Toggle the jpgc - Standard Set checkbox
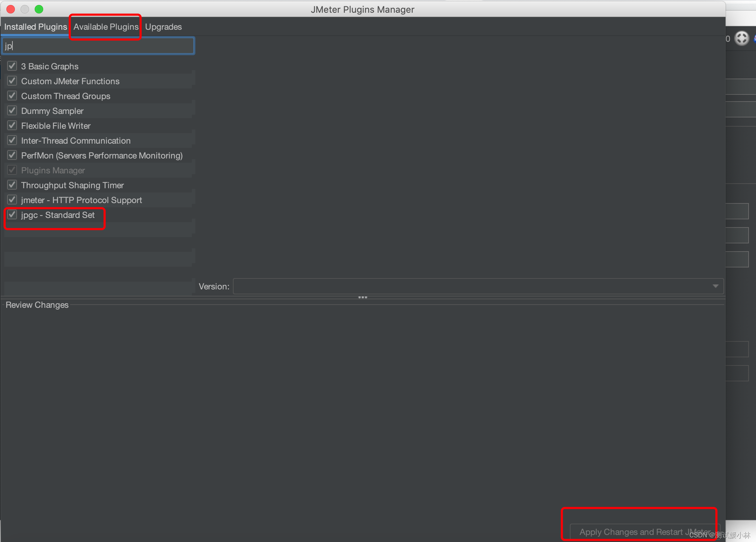 12,215
